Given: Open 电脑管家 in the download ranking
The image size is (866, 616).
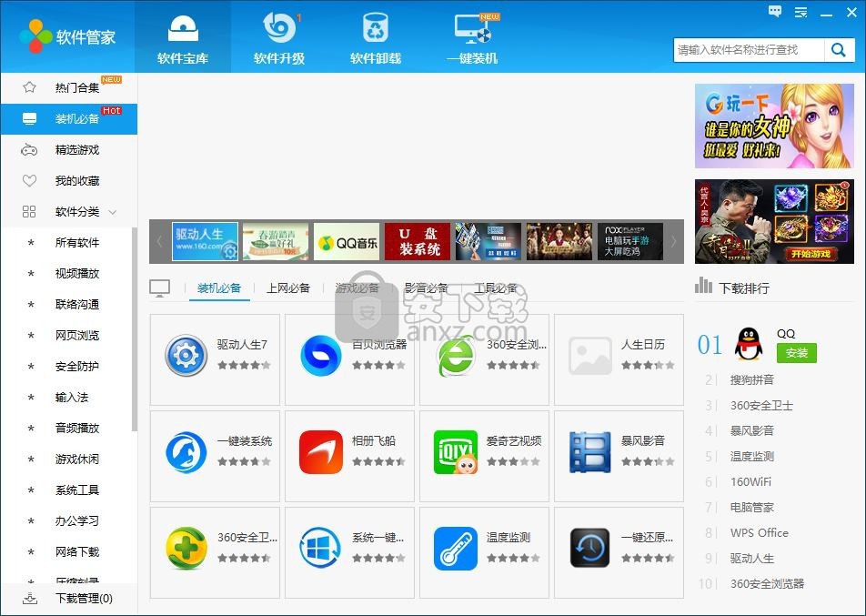Looking at the screenshot, I should [x=752, y=507].
